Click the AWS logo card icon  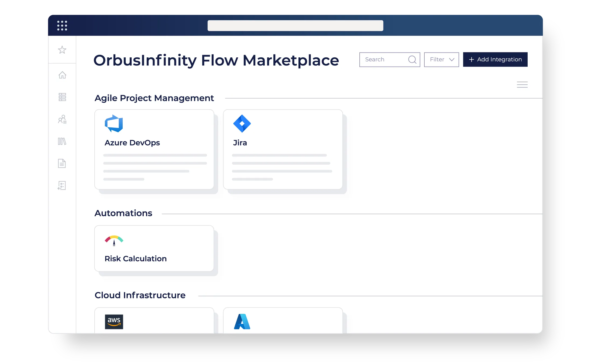pos(114,322)
